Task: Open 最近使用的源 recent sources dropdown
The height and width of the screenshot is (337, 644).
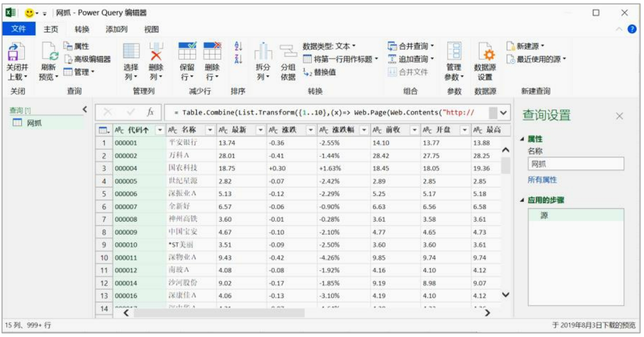Action: (536, 59)
